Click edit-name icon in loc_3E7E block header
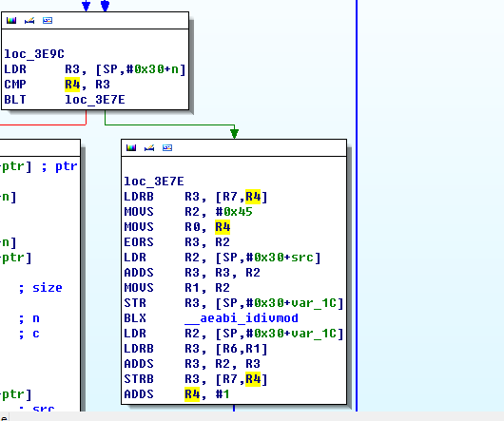 coord(149,147)
